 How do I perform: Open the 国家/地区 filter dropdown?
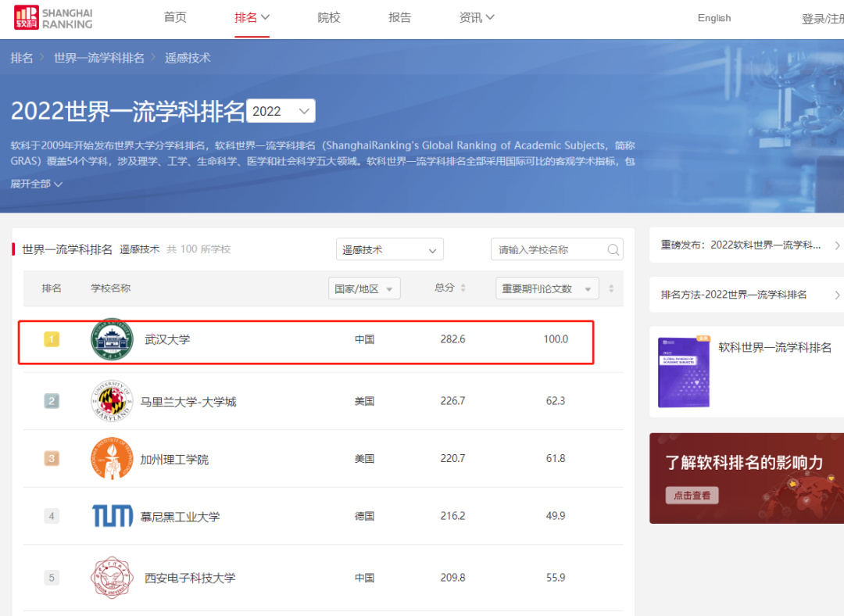click(x=364, y=288)
